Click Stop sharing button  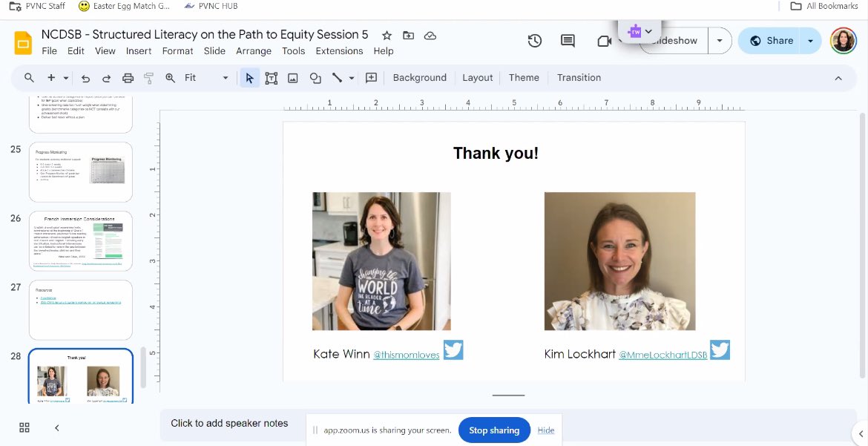(x=494, y=430)
